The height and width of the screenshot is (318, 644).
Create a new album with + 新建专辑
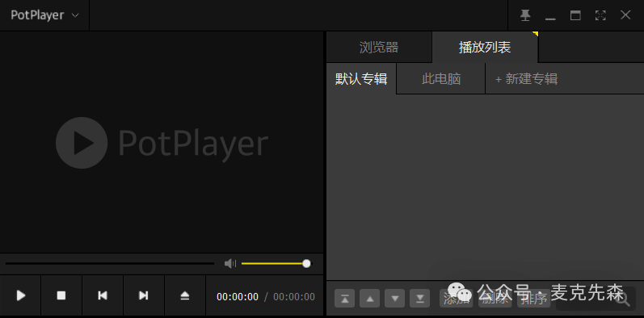coord(527,78)
